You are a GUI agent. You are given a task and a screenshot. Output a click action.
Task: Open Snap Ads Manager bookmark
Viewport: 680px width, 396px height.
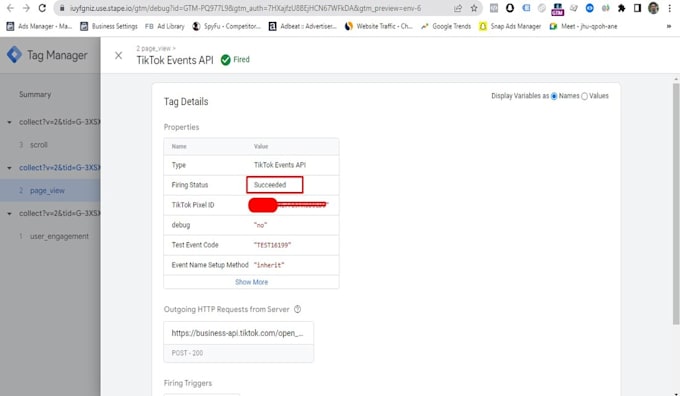(x=510, y=26)
